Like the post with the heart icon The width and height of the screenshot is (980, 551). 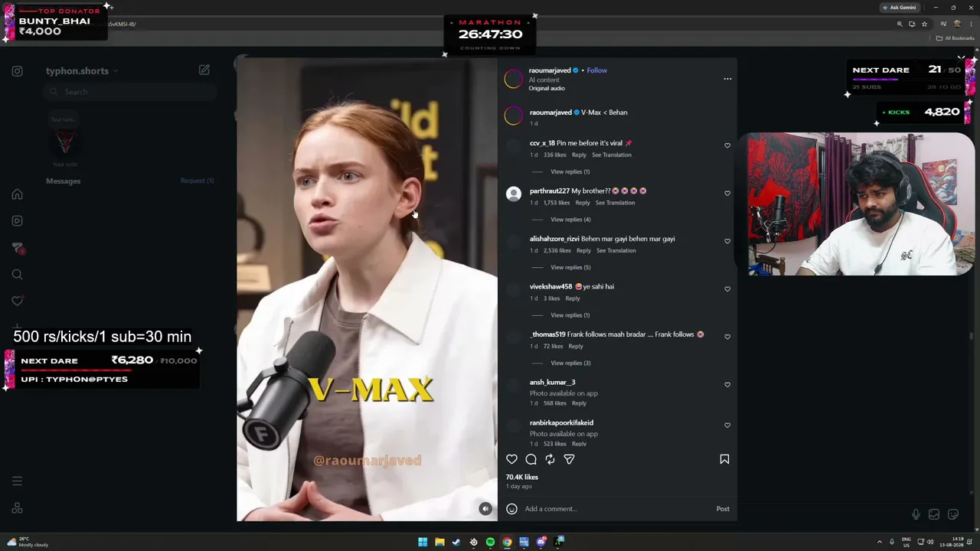tap(511, 459)
